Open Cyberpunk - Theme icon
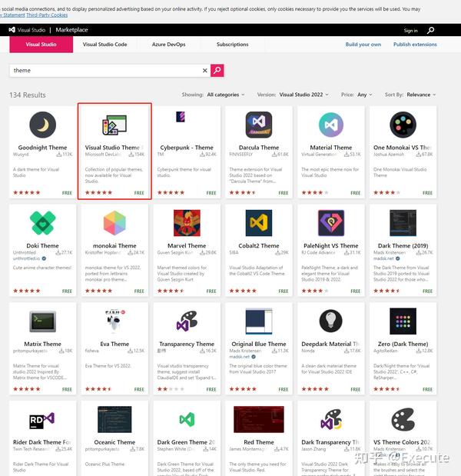 point(181,117)
